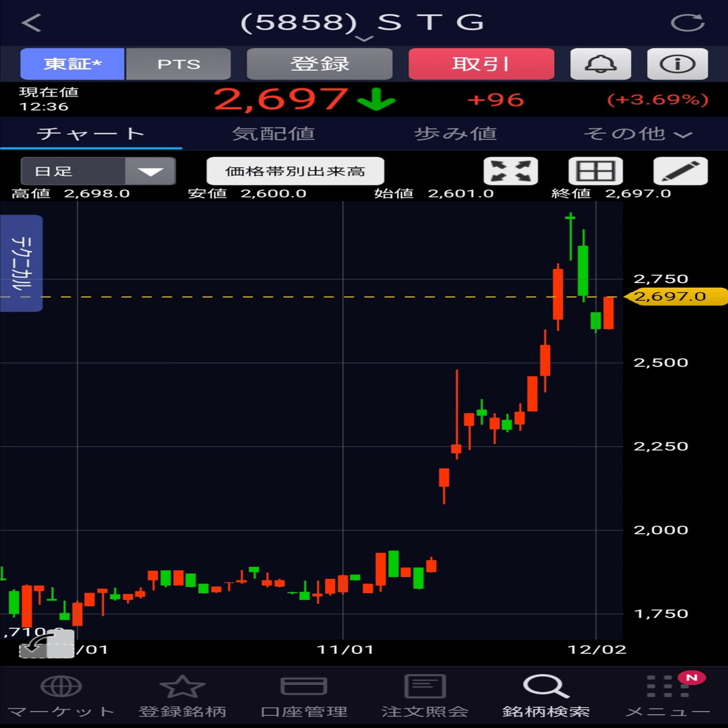Tap the 12/02 date axis label
Viewport: 728px width, 728px height.
point(597,649)
